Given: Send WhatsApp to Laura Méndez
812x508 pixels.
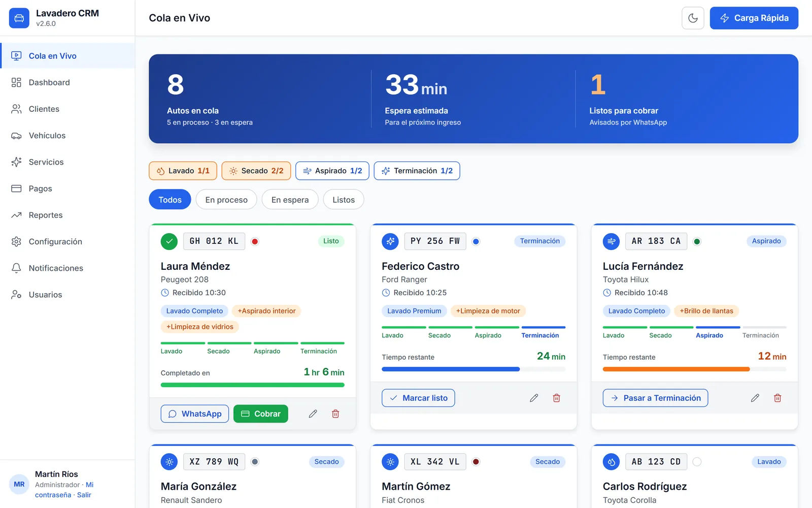Looking at the screenshot, I should [x=195, y=414].
